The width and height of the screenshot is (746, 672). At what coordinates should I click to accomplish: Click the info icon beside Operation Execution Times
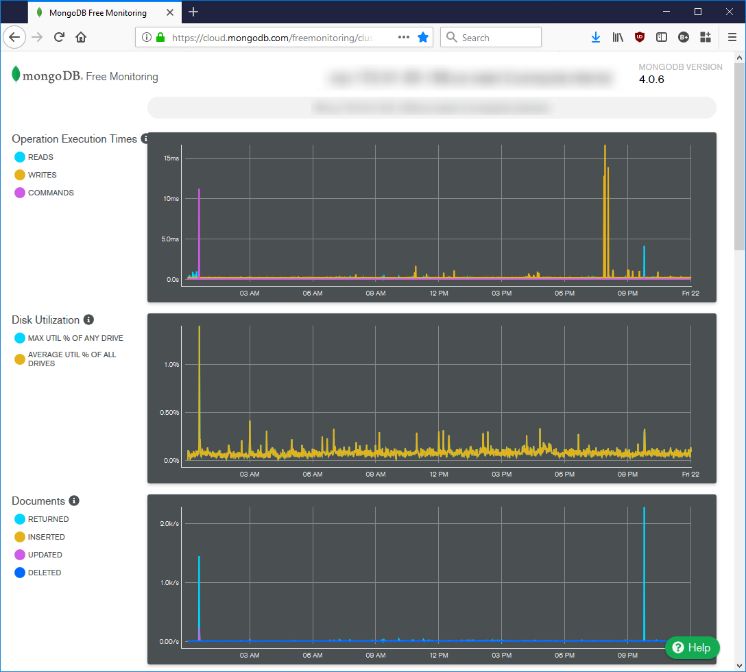[146, 139]
